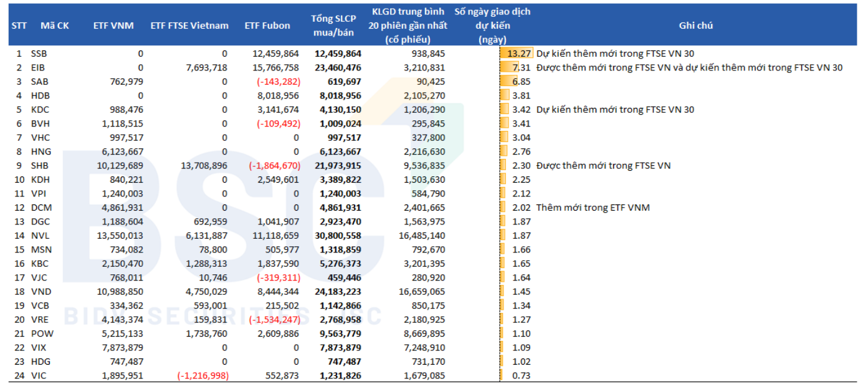
Task: Select the note 'Thêm mới trong ETF VNM'
Action: pyautogui.click(x=593, y=208)
